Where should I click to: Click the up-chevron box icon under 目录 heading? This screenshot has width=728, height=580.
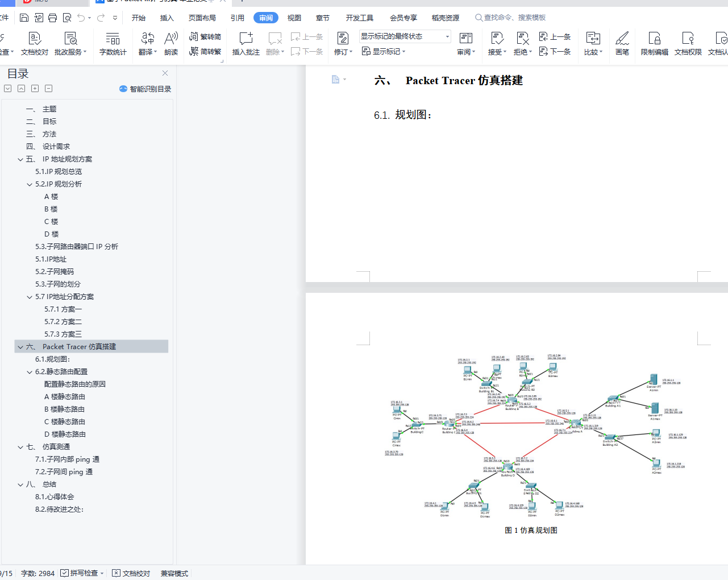coord(22,89)
